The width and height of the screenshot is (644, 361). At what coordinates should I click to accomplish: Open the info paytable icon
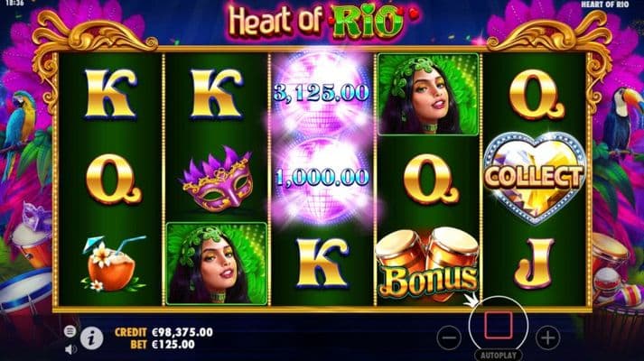(x=91, y=338)
